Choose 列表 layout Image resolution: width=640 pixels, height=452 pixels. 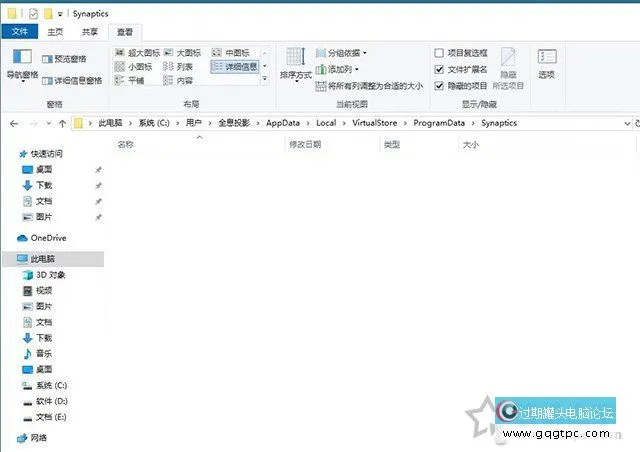(x=178, y=67)
